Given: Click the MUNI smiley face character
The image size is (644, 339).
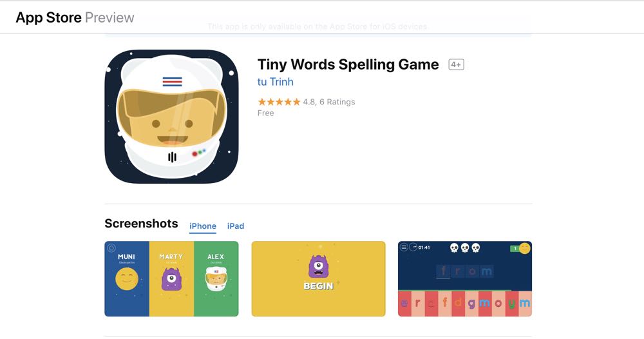Looking at the screenshot, I should point(126,278).
